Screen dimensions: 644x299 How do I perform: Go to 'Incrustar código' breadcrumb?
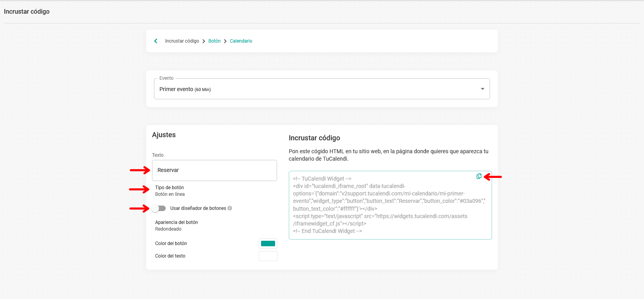pos(182,41)
